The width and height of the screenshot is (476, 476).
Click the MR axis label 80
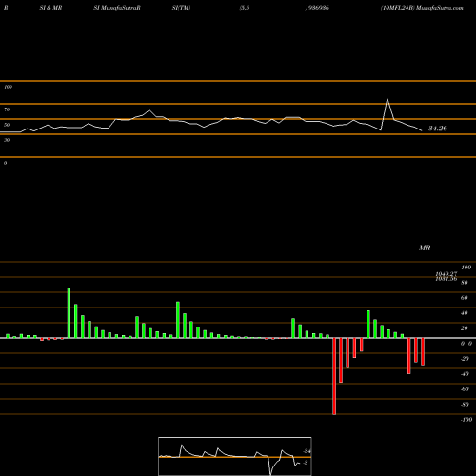point(465,283)
